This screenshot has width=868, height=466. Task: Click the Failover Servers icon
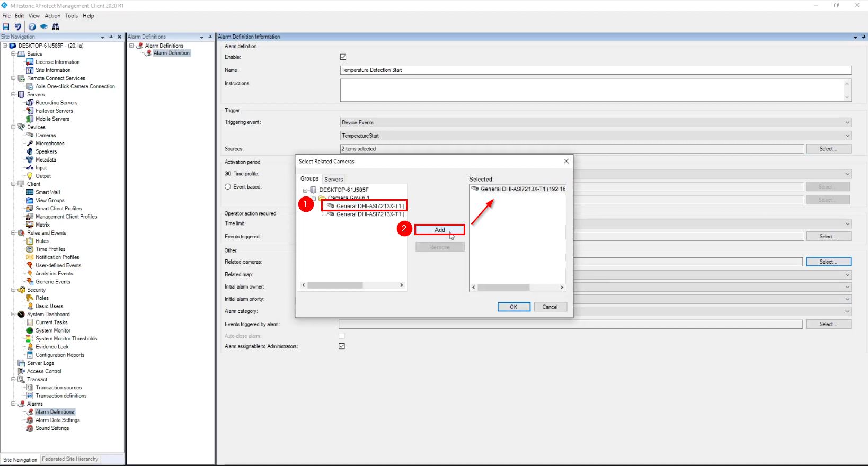coord(30,111)
